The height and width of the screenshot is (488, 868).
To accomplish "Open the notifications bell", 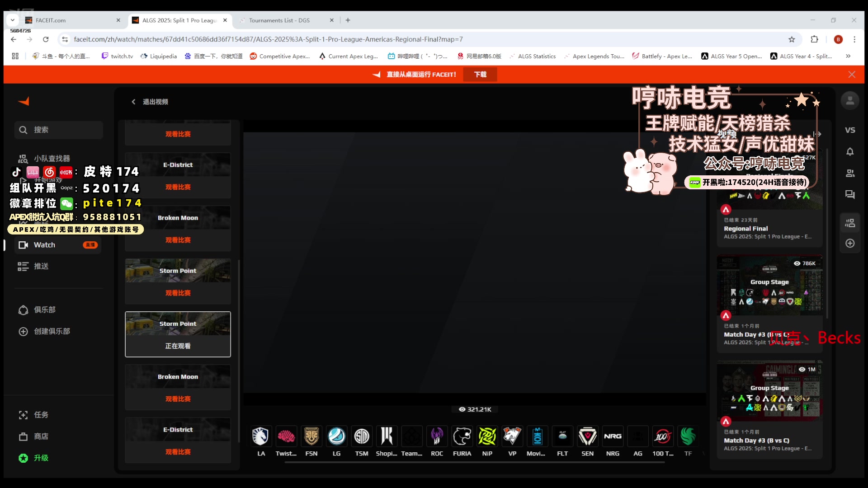I will [850, 151].
